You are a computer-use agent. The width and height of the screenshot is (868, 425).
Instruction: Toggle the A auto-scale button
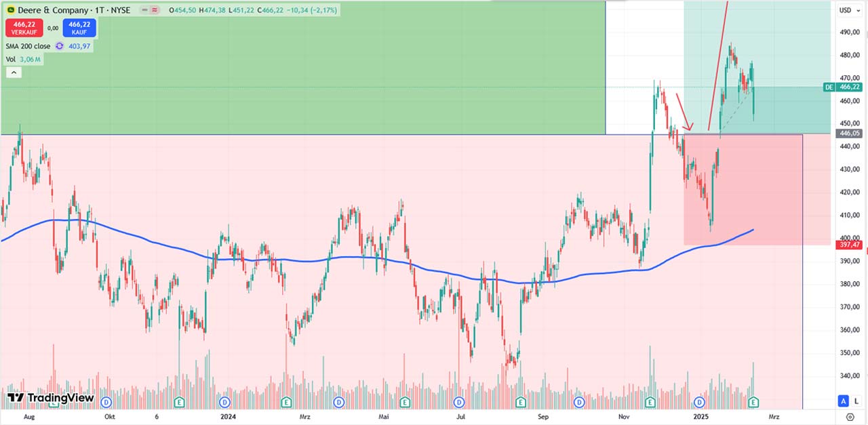[843, 401]
